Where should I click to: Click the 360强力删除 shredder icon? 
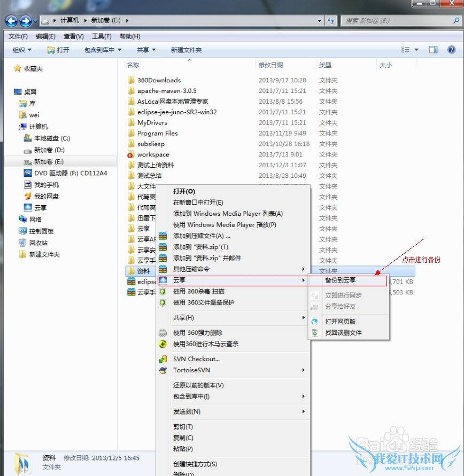tap(163, 333)
